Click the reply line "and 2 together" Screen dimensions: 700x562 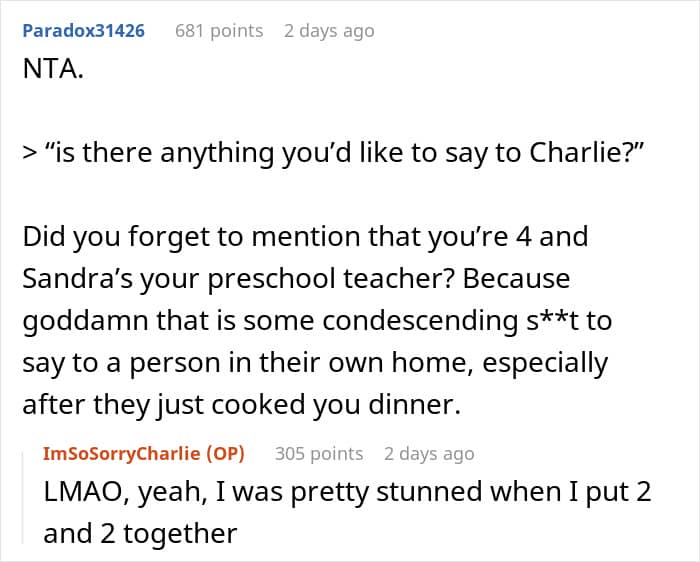pyautogui.click(x=139, y=533)
